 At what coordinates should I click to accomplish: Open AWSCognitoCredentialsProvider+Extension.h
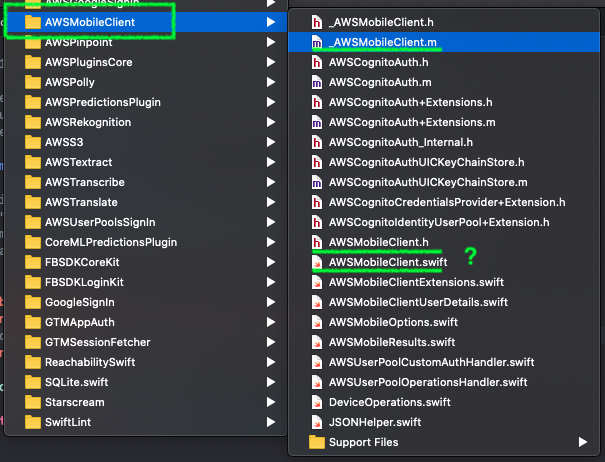(x=444, y=202)
